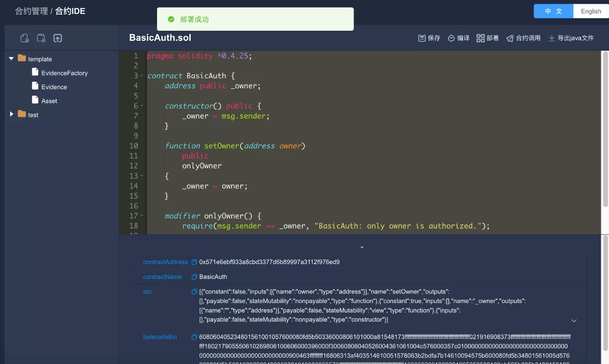Screen dimensions: 609x364
Task: Click the 合约管理 breadcrumb link
Action: tap(32, 11)
